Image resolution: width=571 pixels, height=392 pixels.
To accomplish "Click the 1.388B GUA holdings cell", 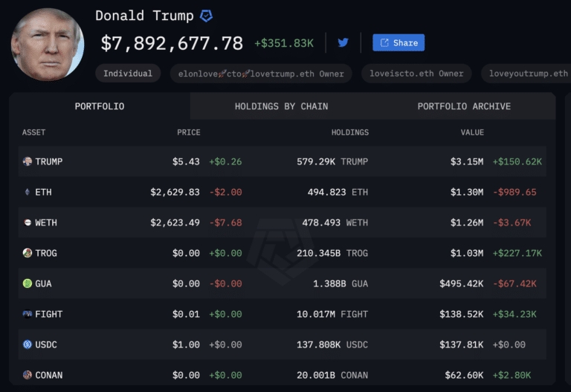I will [341, 283].
